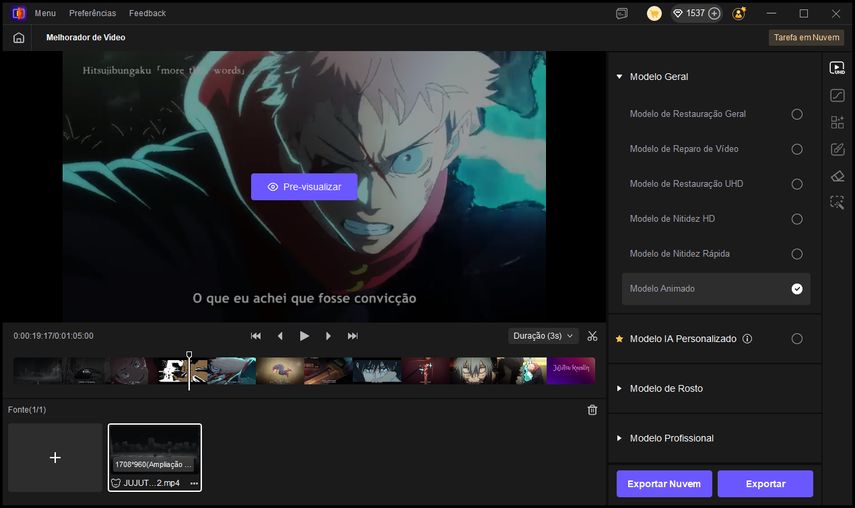Expand the Modelo de Rosto section

click(619, 389)
